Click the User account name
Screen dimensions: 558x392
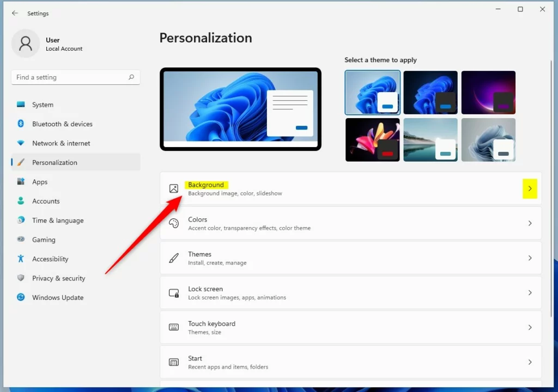pos(53,40)
